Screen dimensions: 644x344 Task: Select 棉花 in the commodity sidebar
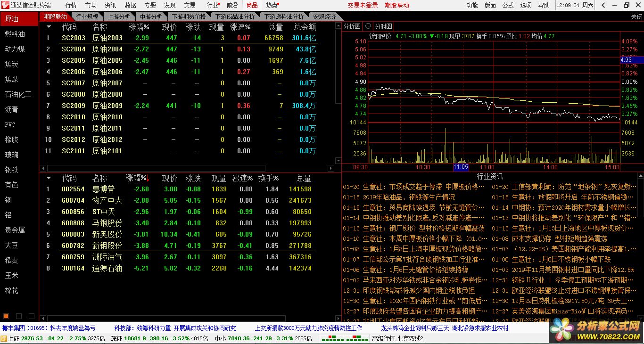pyautogui.click(x=12, y=290)
